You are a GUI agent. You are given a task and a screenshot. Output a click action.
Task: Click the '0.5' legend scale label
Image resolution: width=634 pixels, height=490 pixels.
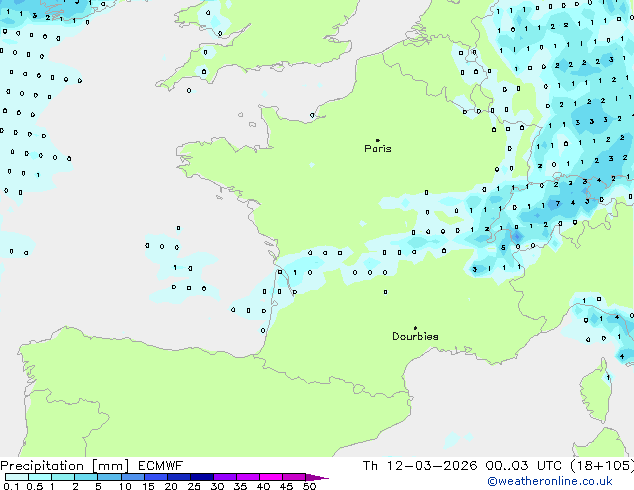point(35,486)
